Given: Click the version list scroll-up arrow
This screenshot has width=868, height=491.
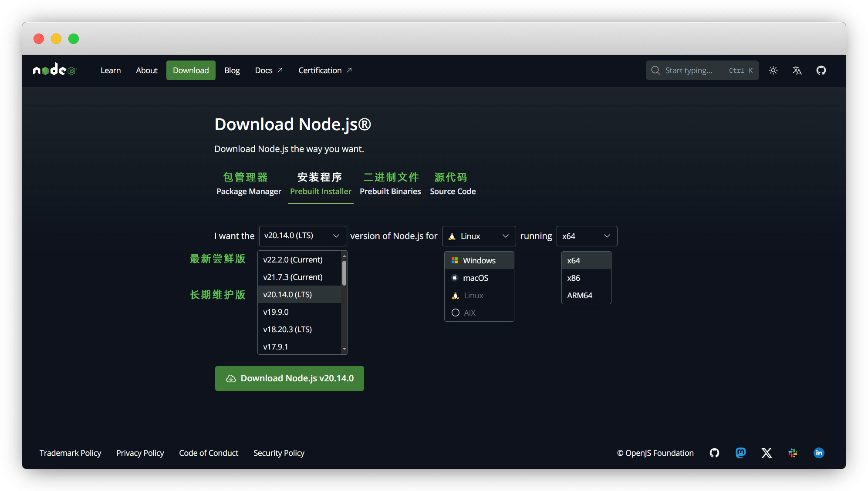Looking at the screenshot, I should tap(344, 256).
